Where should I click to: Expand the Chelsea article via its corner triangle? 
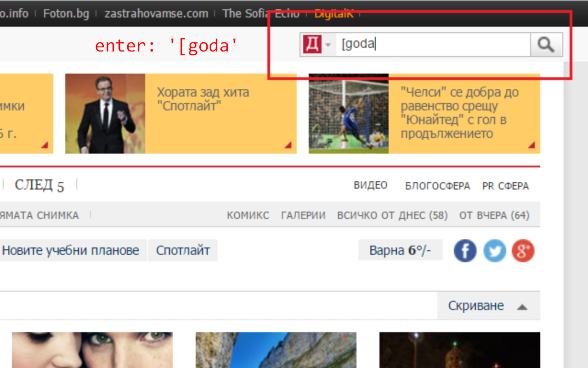pyautogui.click(x=532, y=146)
